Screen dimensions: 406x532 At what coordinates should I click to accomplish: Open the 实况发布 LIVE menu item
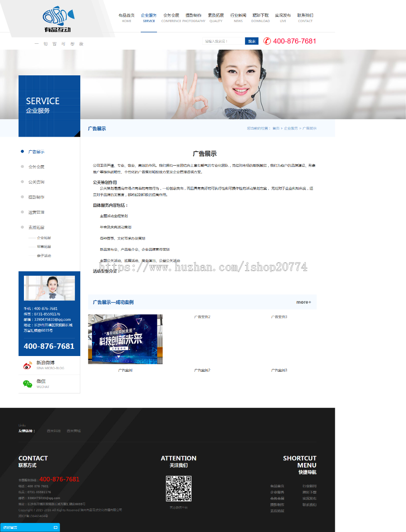click(x=283, y=18)
